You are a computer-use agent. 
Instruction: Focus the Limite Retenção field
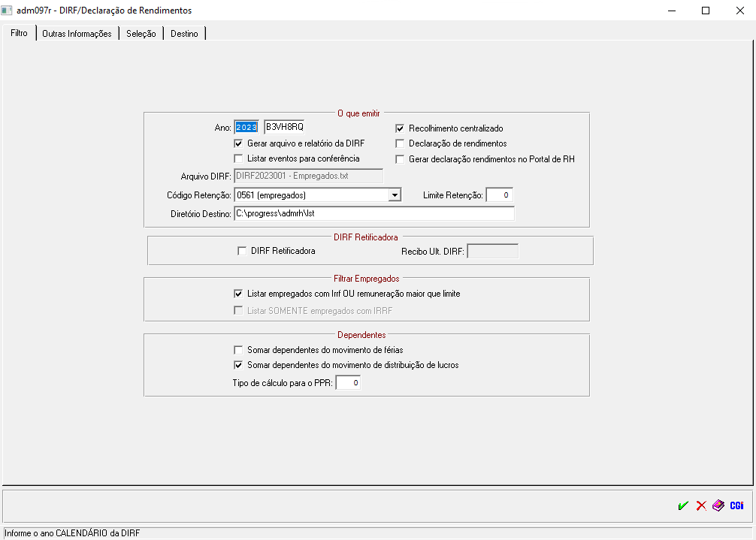tap(500, 195)
